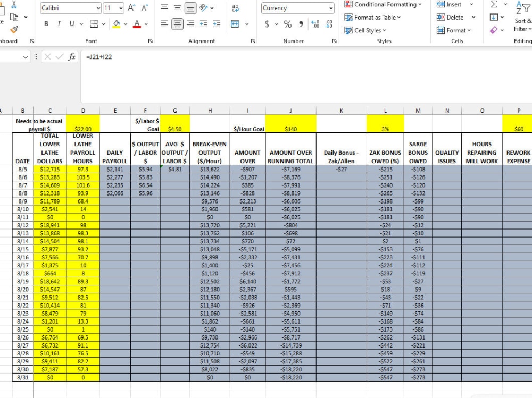
Task: Toggle Underline formatting
Action: pyautogui.click(x=72, y=24)
